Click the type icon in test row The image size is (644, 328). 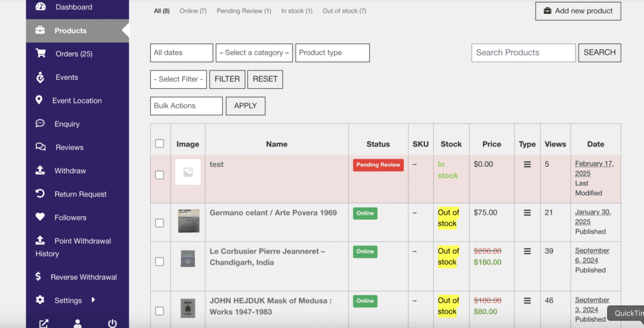[x=527, y=164]
